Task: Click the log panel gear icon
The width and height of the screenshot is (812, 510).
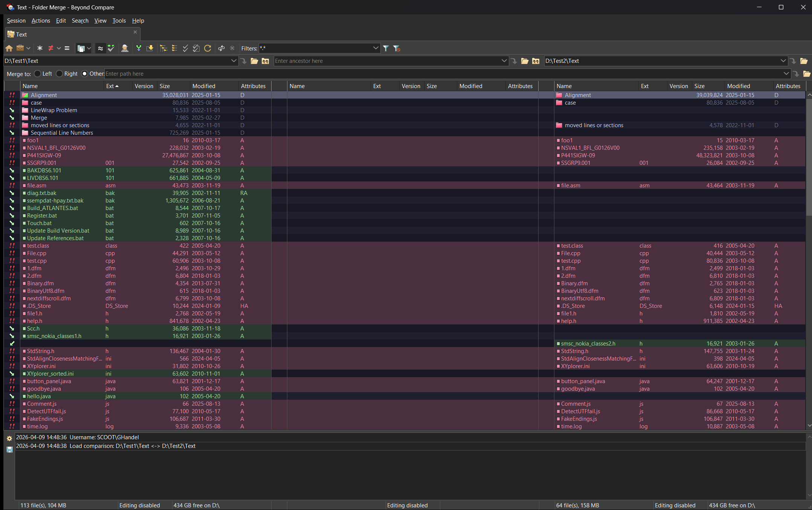Action: coord(9,438)
